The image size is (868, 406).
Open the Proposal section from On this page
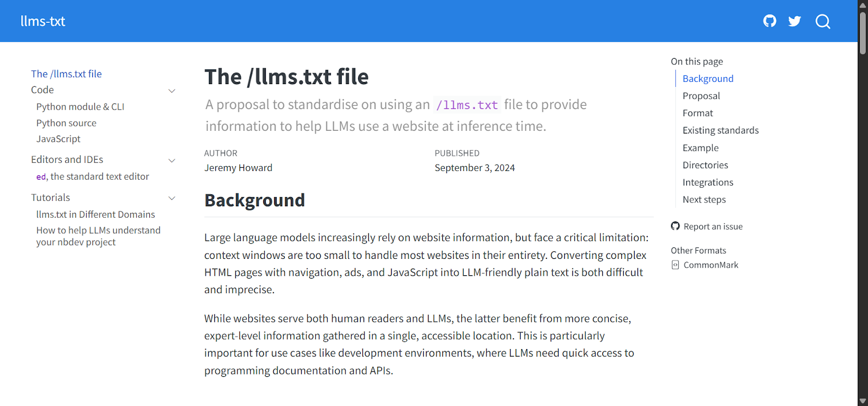701,96
